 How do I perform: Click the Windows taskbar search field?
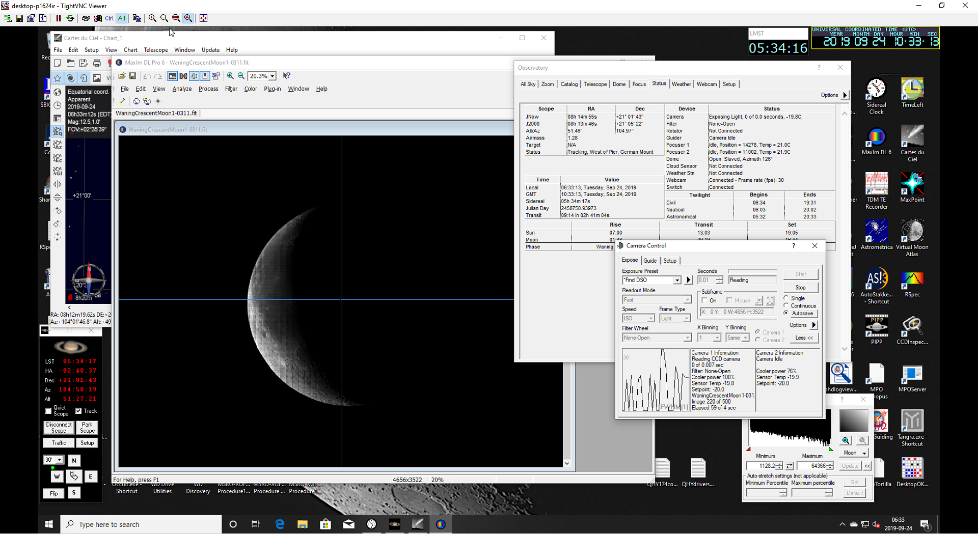pos(141,524)
